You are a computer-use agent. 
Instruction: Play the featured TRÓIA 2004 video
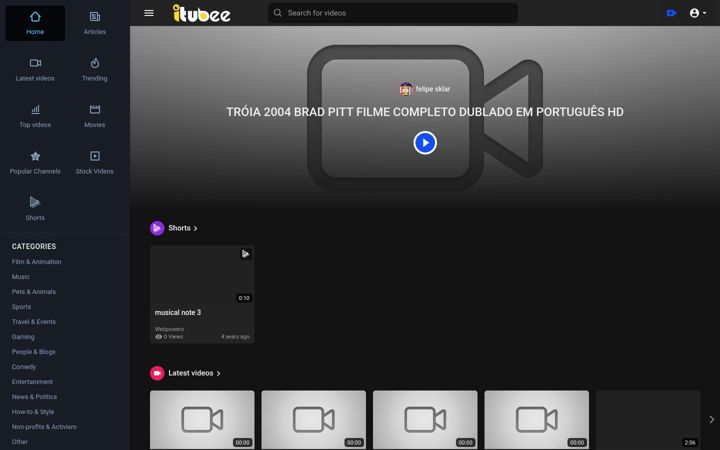(x=425, y=143)
